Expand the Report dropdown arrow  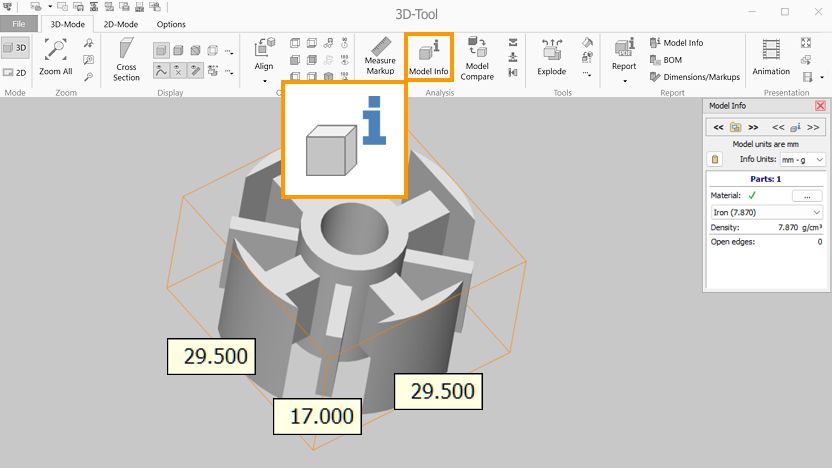pyautogui.click(x=624, y=81)
